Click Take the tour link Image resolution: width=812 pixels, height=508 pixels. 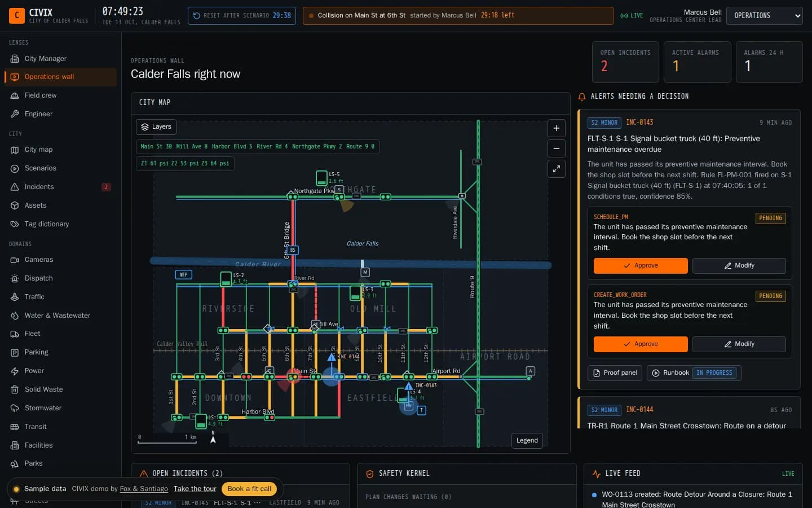pyautogui.click(x=195, y=489)
